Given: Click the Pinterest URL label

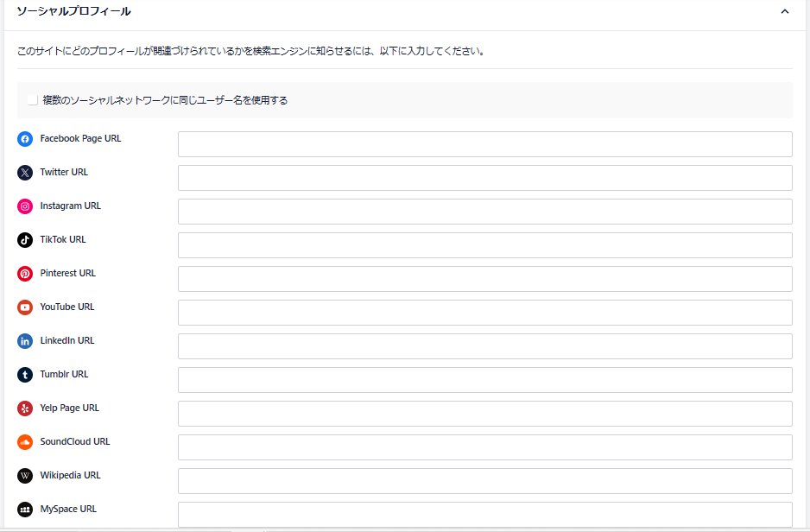Looking at the screenshot, I should click(67, 273).
